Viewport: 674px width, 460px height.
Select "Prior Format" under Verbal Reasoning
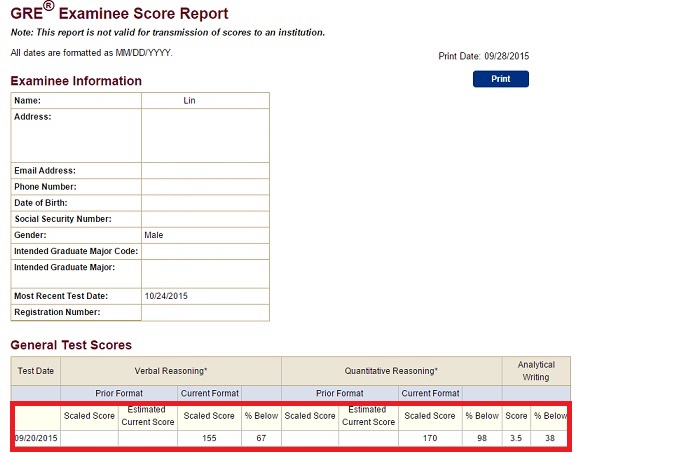click(119, 393)
